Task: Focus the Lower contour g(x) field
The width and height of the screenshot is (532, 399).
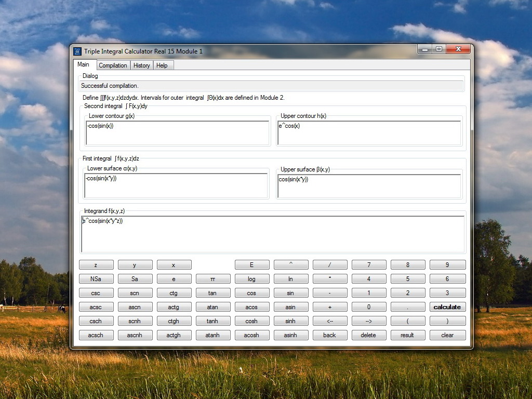Action: [178, 133]
